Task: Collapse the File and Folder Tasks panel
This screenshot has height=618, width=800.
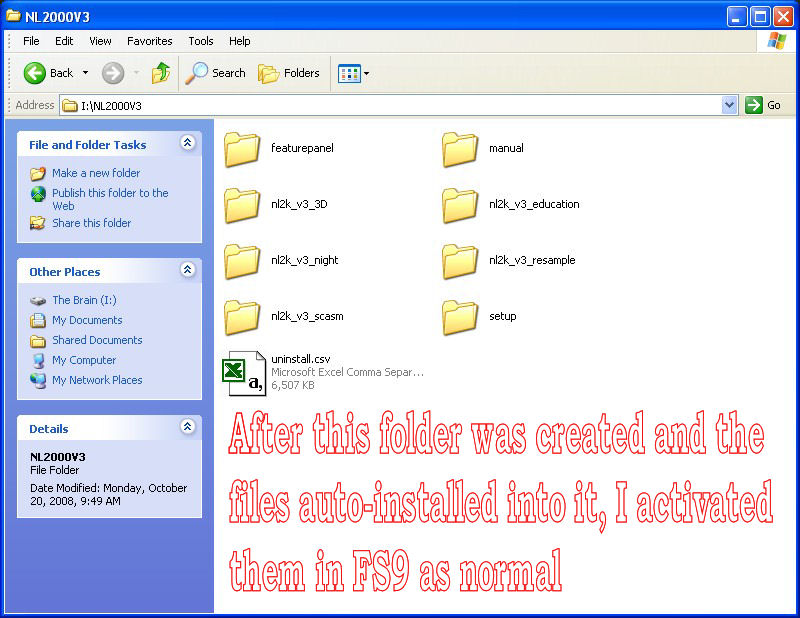Action: [x=188, y=143]
